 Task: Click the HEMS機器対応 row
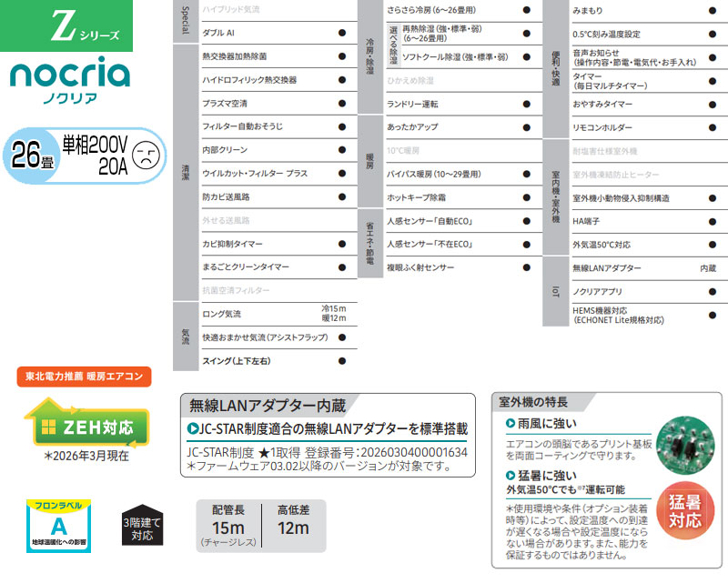[x=649, y=316]
